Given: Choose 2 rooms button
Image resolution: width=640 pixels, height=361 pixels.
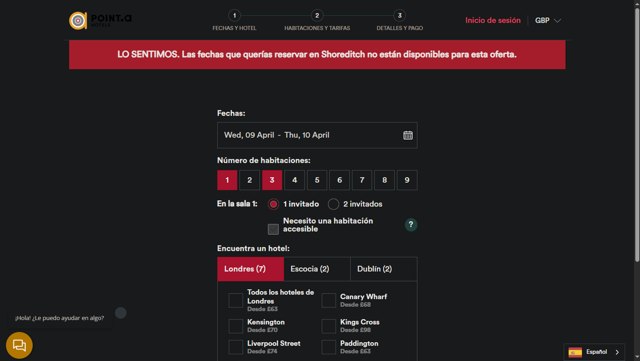Looking at the screenshot, I should (x=249, y=180).
